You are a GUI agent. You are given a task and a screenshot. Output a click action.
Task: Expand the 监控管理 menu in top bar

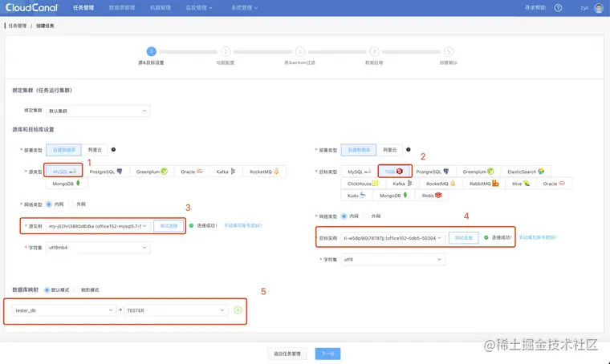[x=199, y=8]
